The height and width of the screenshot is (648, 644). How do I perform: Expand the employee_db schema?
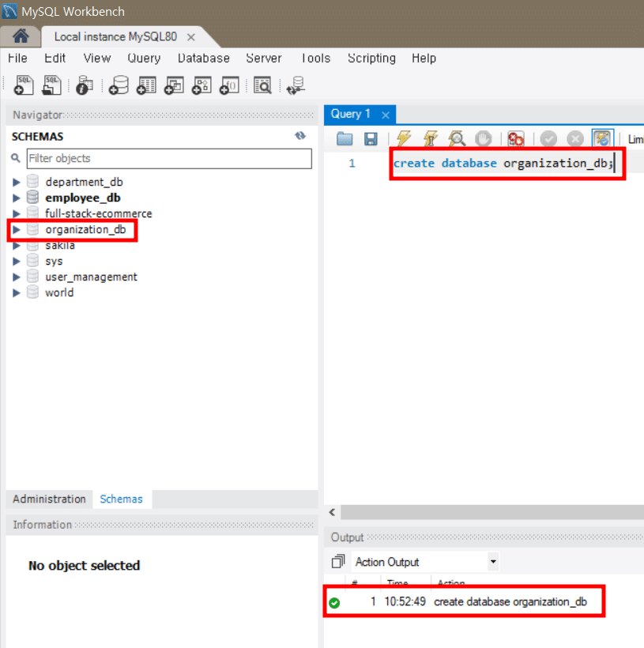click(x=16, y=198)
